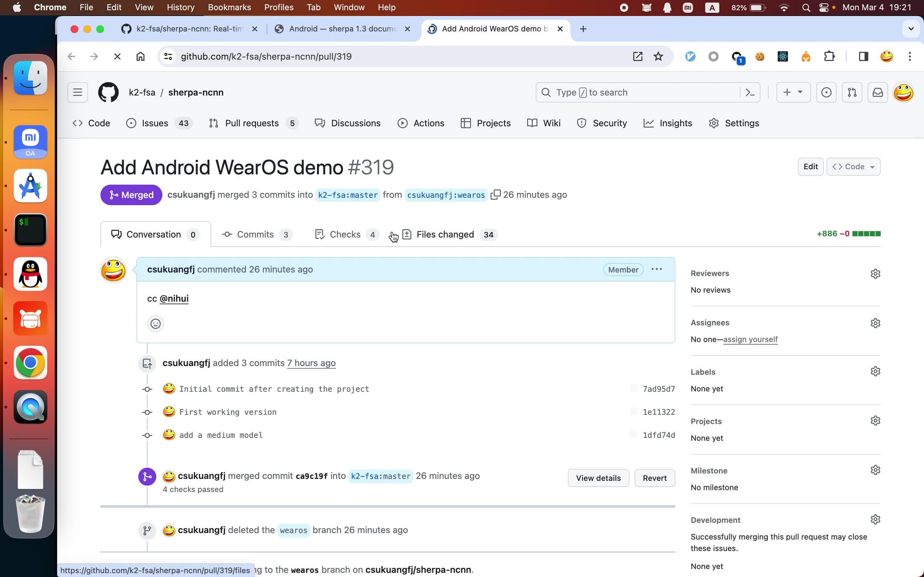Toggle Chrome side panel
The width and height of the screenshot is (924, 577).
click(863, 56)
